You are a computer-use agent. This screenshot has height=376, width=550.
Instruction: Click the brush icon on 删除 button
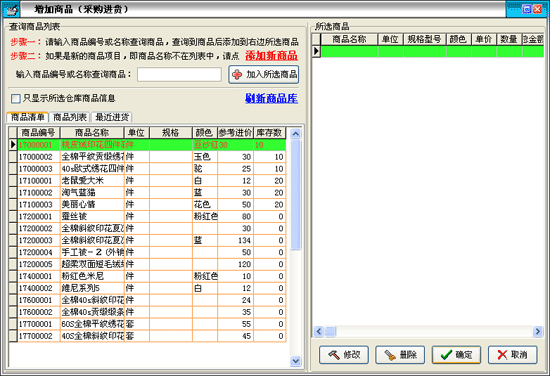390,355
